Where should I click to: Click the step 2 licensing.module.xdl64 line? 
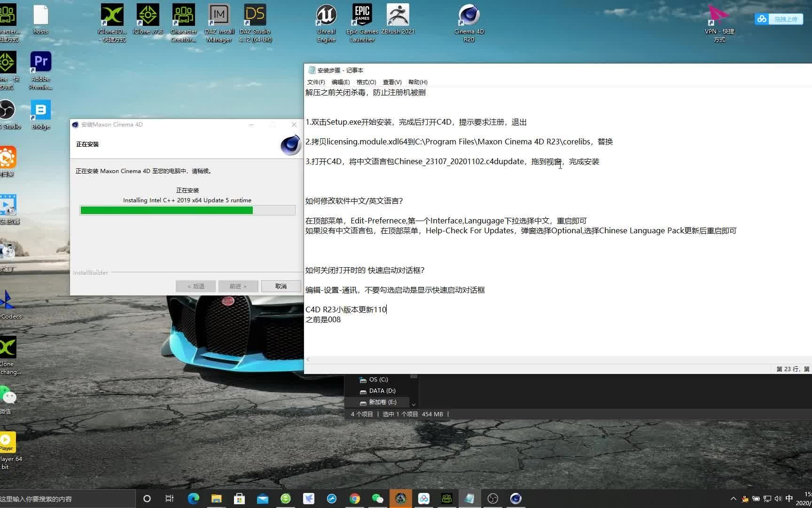click(x=459, y=142)
